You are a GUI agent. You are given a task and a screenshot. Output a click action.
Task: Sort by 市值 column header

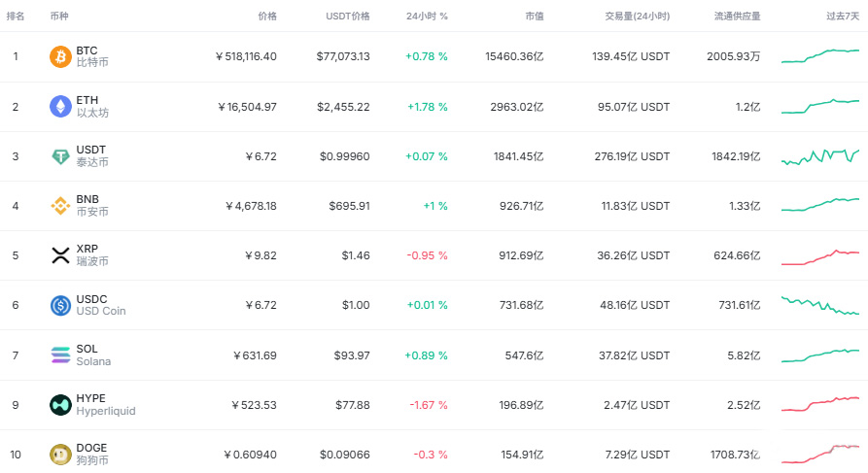535,17
